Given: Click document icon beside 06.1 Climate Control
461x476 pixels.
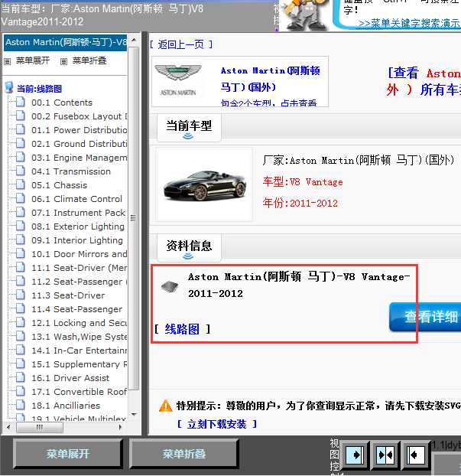Looking at the screenshot, I should point(21,198).
